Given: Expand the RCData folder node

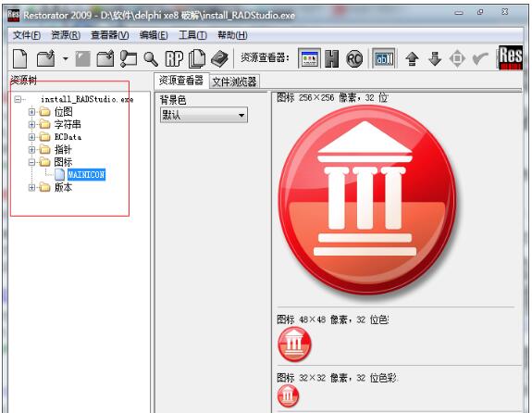Looking at the screenshot, I should point(31,137).
